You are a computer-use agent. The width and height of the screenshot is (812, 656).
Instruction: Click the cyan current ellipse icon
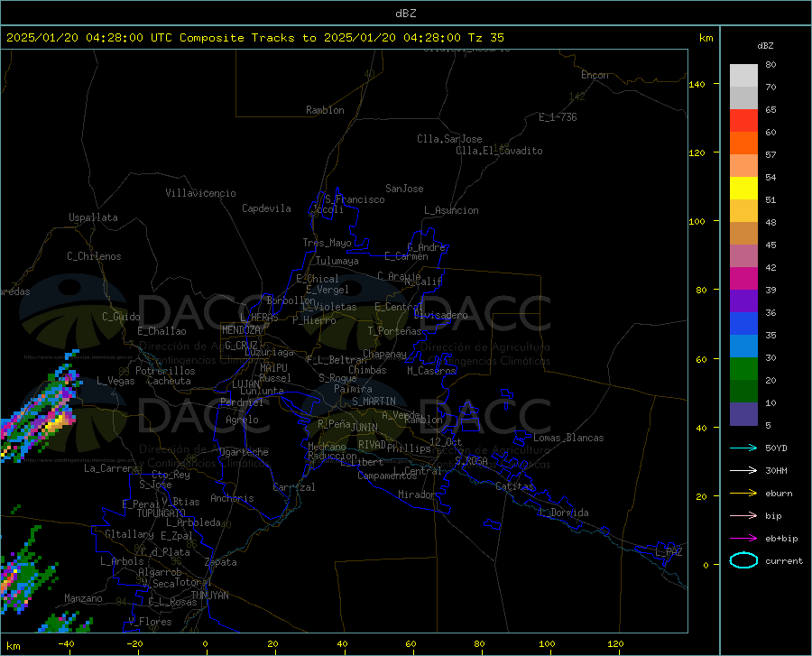[x=743, y=560]
